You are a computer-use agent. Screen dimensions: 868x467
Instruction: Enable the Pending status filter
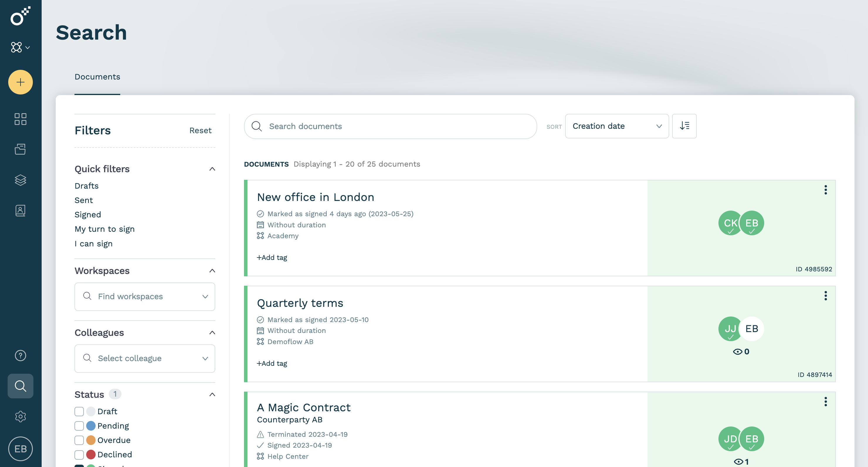point(79,426)
